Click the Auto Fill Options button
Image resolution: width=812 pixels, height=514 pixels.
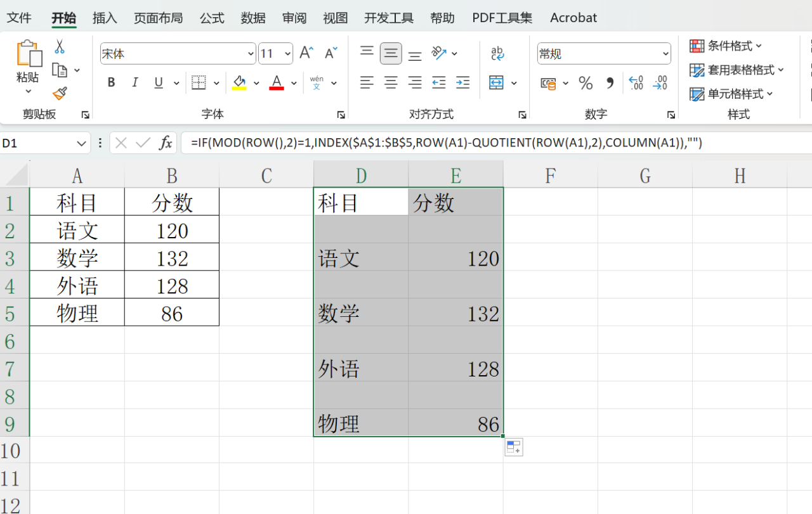click(514, 447)
